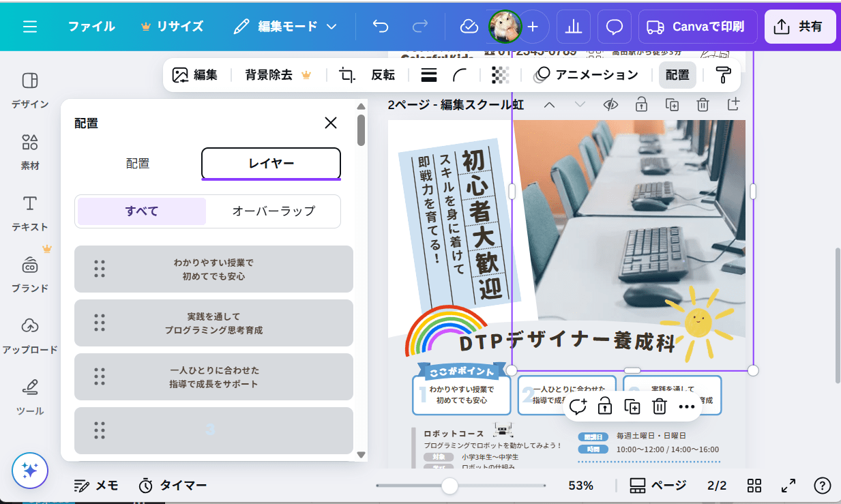This screenshot has width=841, height=504.
Task: Select the copy style paint roller
Action: click(x=723, y=75)
